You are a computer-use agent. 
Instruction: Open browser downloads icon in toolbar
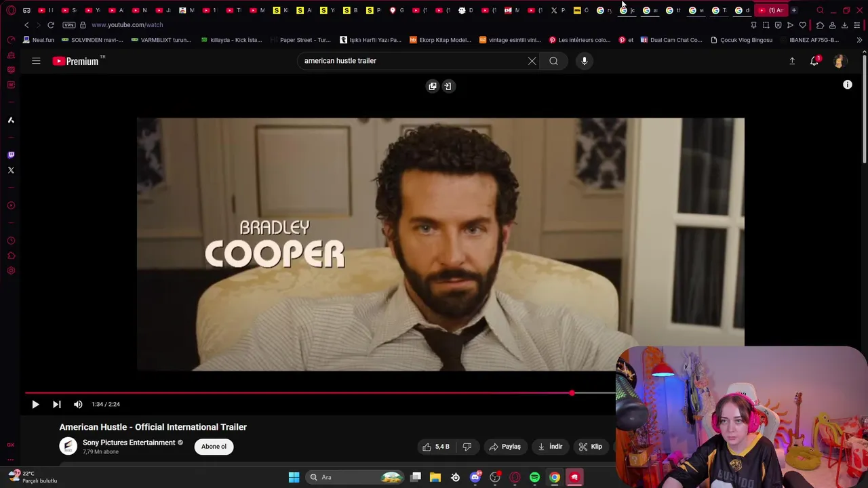(844, 25)
